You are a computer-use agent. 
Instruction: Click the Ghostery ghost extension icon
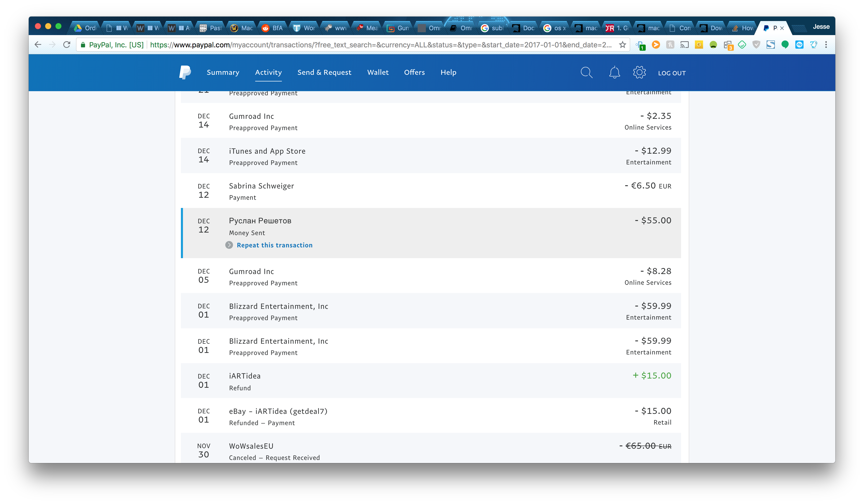(x=814, y=45)
